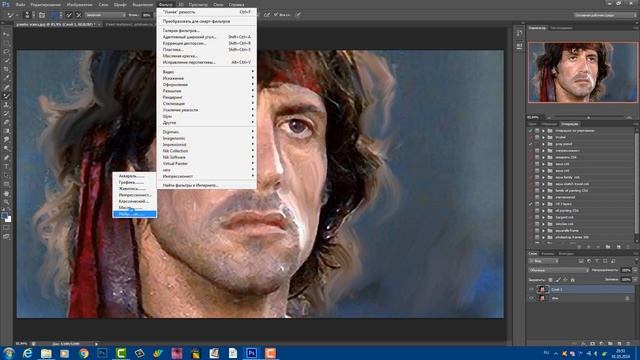Open Nik Collection submenu
The image size is (640, 360).
click(207, 151)
